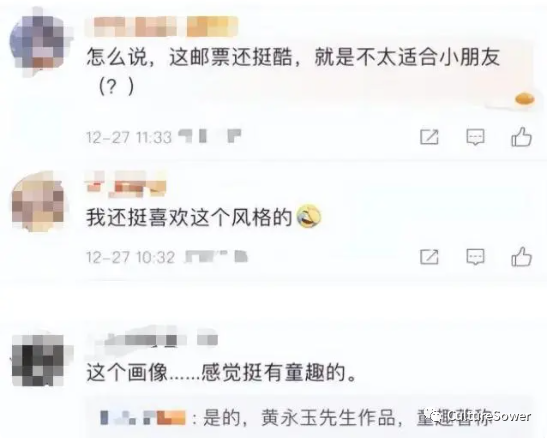Select comment text 这个画像 感觉挺有童趣的
Screen dimensions: 548x438
[222, 373]
